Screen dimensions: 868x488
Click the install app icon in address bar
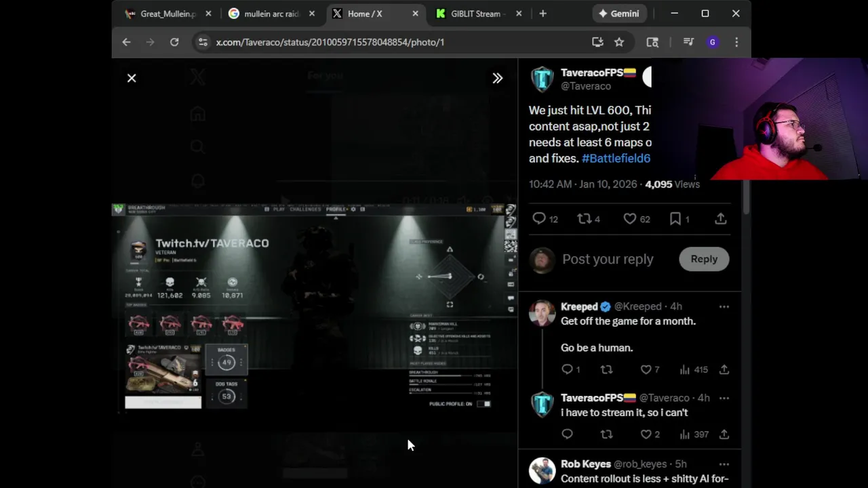coord(597,42)
